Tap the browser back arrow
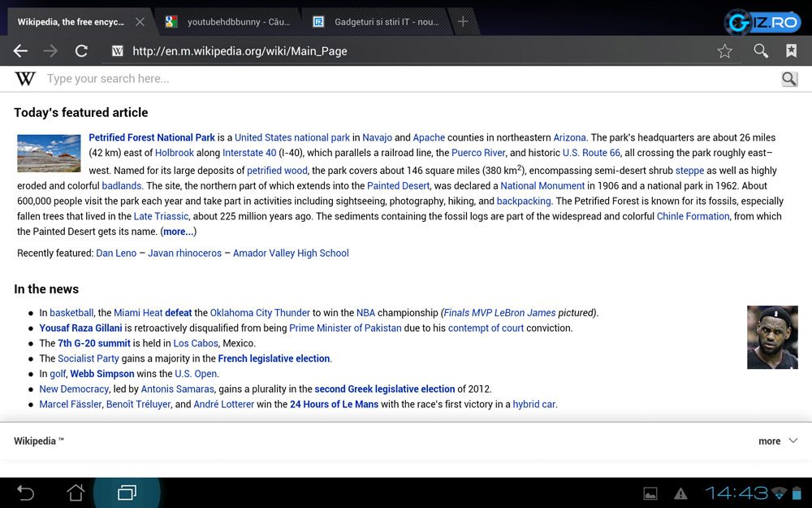This screenshot has height=508, width=812. point(20,51)
